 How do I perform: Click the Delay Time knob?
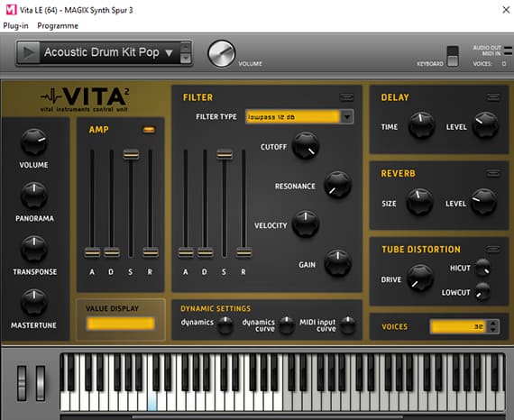coord(421,124)
